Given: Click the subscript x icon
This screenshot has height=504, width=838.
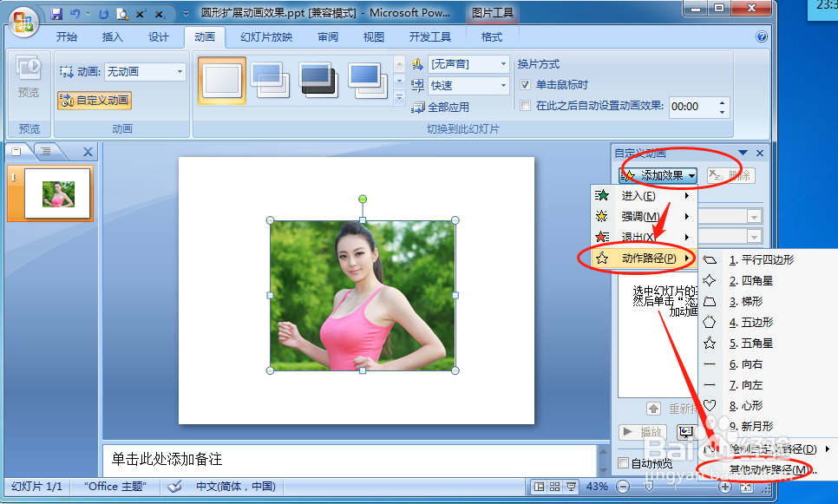Looking at the screenshot, I should 160,13.
